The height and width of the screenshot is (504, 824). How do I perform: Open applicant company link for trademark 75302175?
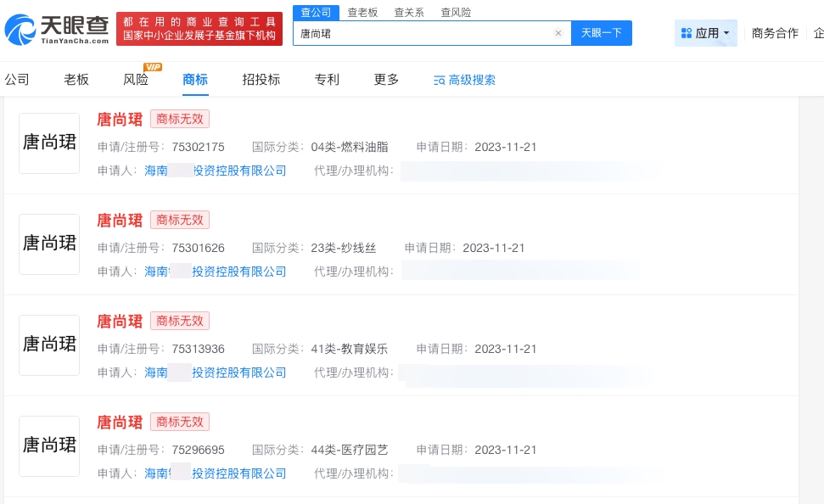click(x=216, y=171)
